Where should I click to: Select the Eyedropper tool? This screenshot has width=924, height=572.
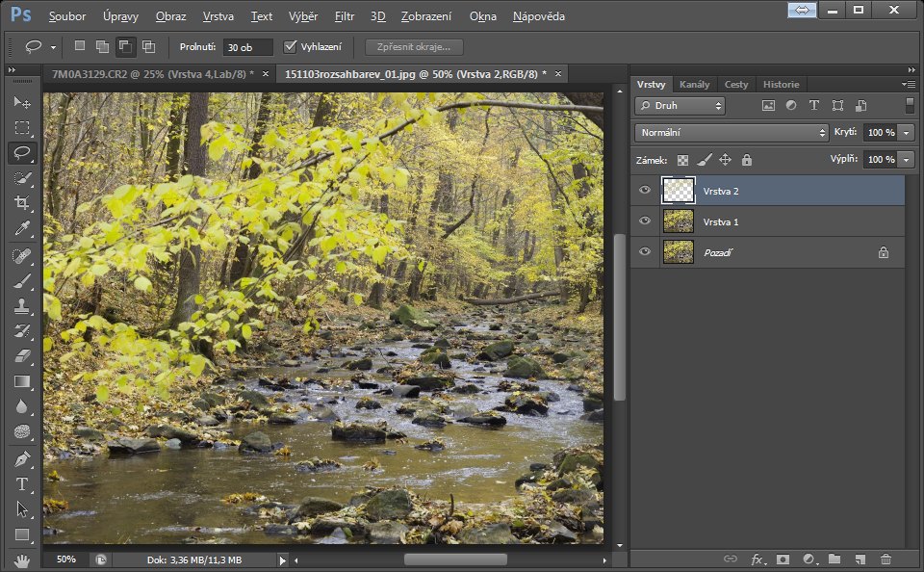click(22, 228)
